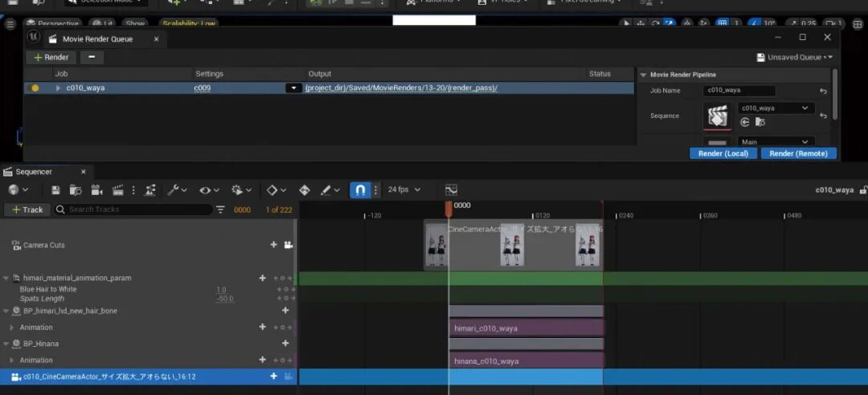868x395 pixels.
Task: Toggle the magnet snapping button
Action: pyautogui.click(x=360, y=190)
